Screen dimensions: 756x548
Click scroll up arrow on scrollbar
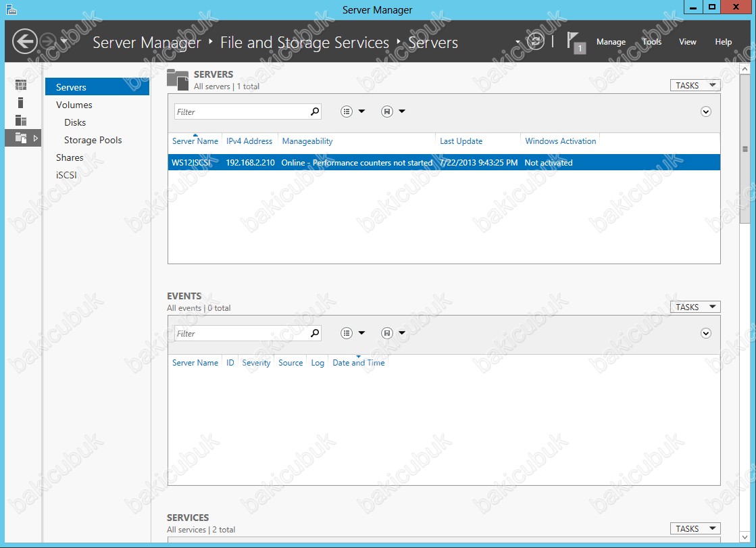[745, 69]
